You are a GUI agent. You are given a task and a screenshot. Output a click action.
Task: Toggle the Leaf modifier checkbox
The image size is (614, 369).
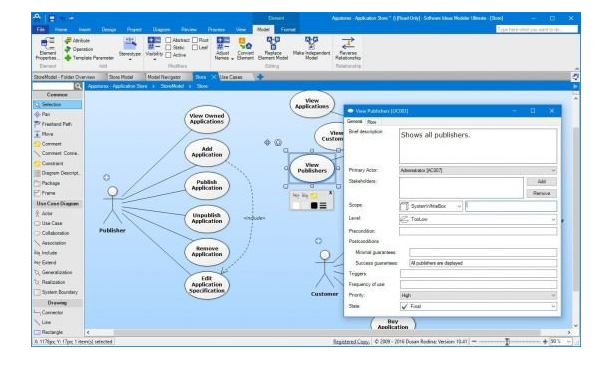pos(195,47)
